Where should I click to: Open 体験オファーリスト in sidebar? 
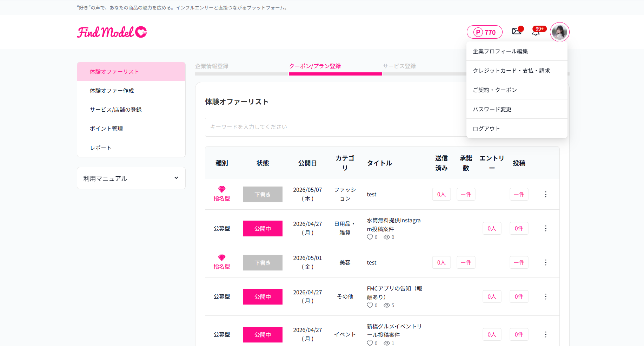[x=131, y=72]
